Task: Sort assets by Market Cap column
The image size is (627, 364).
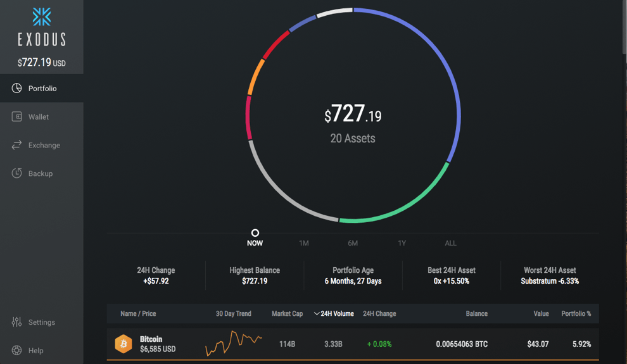Action: [287, 313]
